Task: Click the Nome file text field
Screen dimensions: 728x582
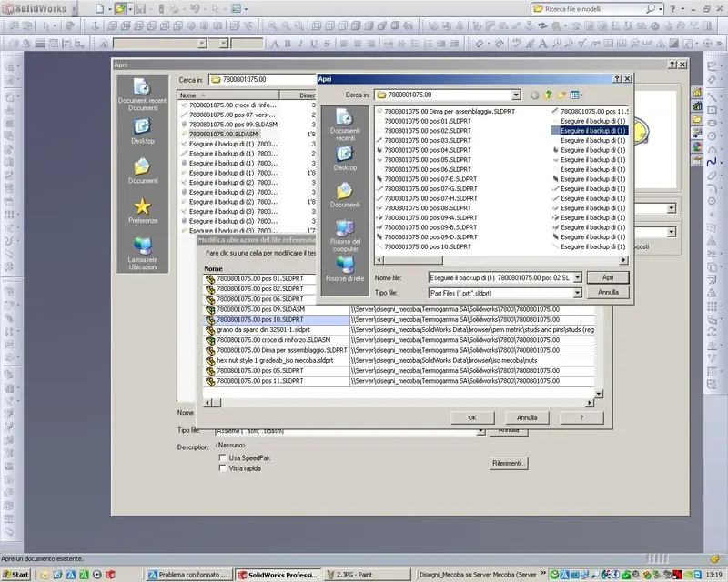Action: click(500, 277)
